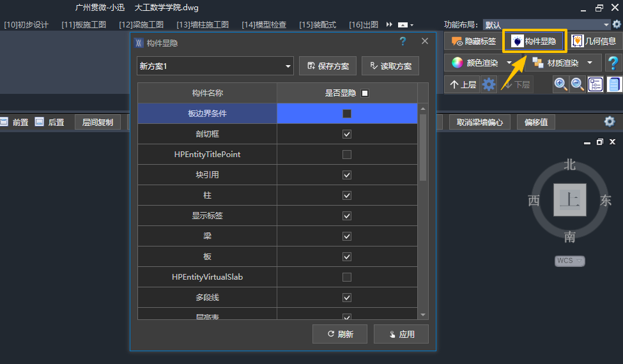Select the 板边界条件 row name

pos(208,114)
